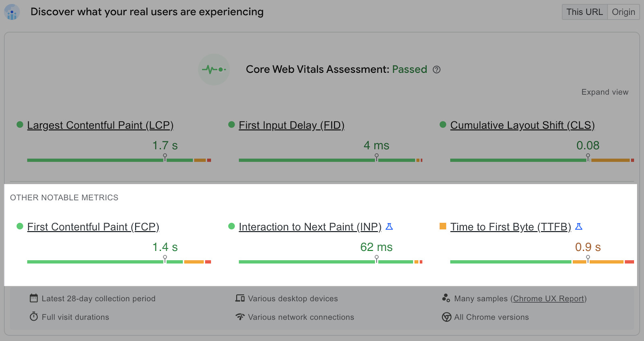Screen dimensions: 644x341
Task: Open the First Contentful Paint link
Action: 93,226
